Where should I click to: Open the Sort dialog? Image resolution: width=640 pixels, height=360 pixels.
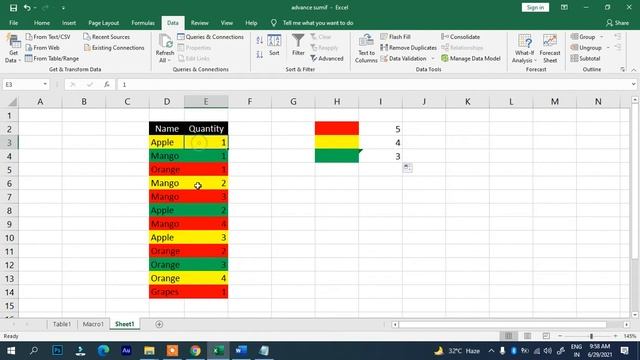tap(274, 45)
